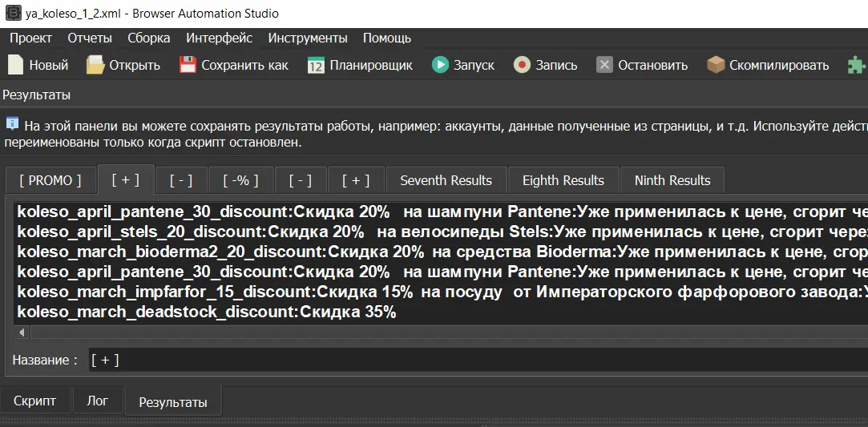Image resolution: width=868 pixels, height=427 pixels.
Task: Select the [ - ] tab next to [ -% ]'s left
Action: [x=181, y=180]
